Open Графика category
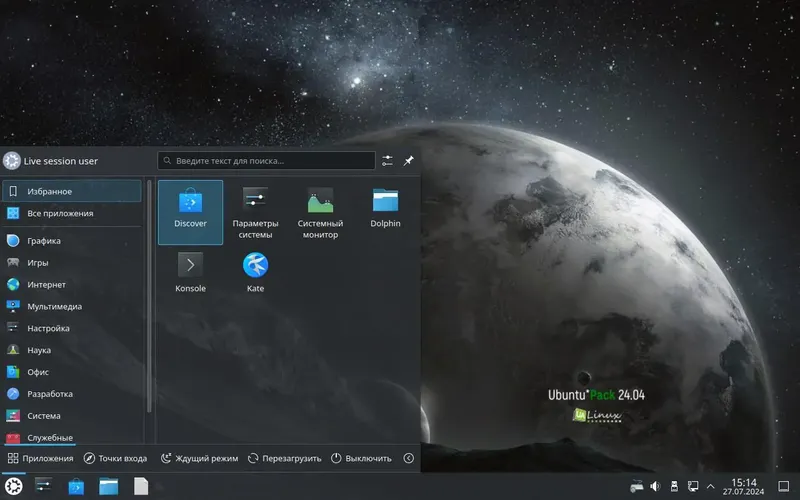The width and height of the screenshot is (800, 500). pyautogui.click(x=72, y=241)
